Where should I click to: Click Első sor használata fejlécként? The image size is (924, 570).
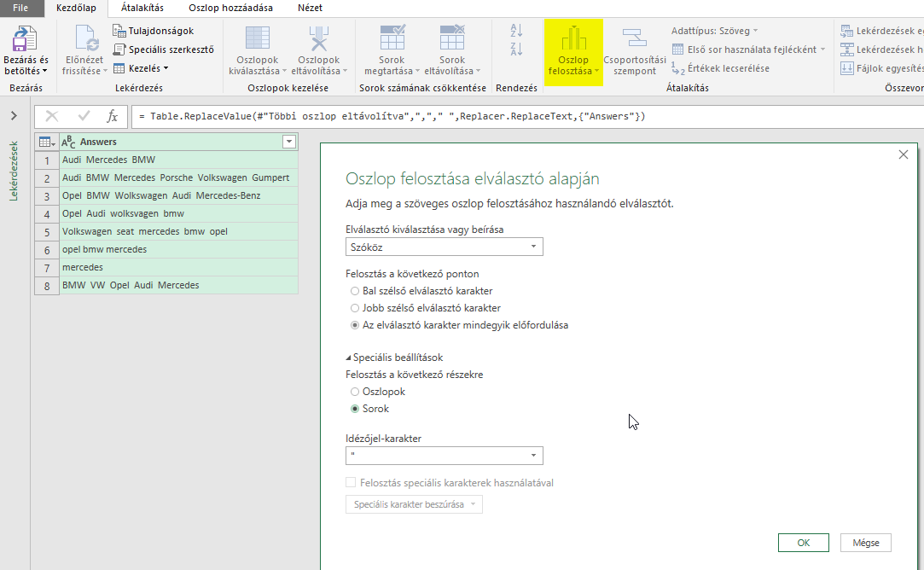pos(747,49)
